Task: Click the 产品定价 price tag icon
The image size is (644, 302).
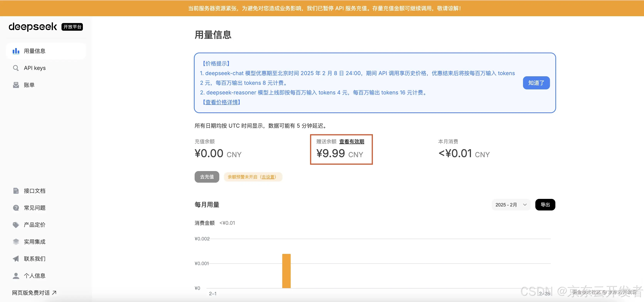Action: click(16, 225)
